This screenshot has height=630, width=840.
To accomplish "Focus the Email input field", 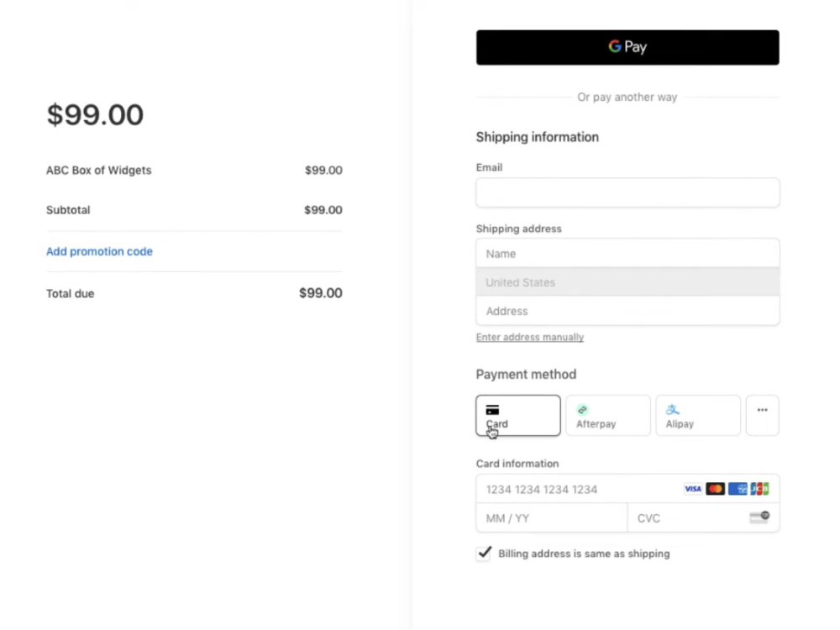I will 627,192.
